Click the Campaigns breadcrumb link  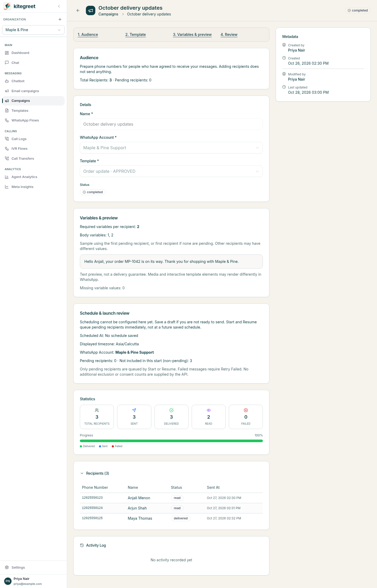pos(108,14)
